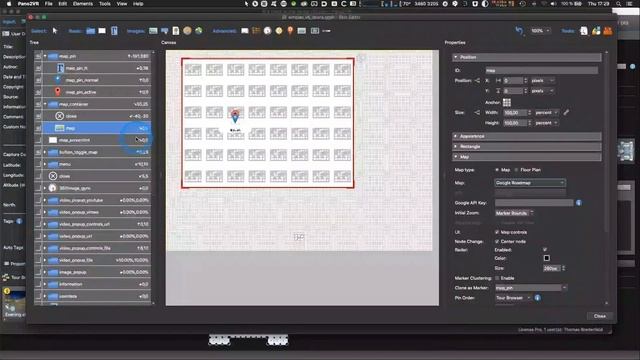Click the pencil icon next to Width
The width and height of the screenshot is (640, 360).
(x=566, y=112)
